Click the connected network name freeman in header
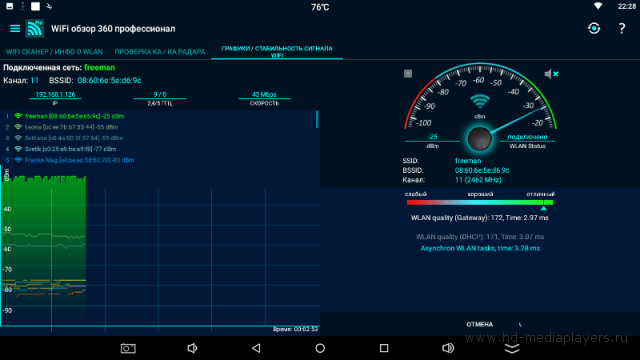Screen dimensions: 640x360 point(100,67)
